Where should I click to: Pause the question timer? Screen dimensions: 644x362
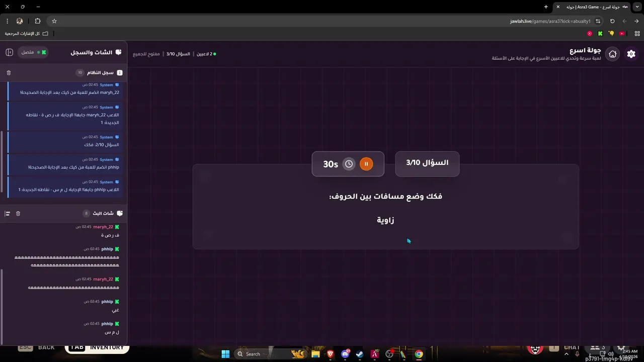[366, 164]
